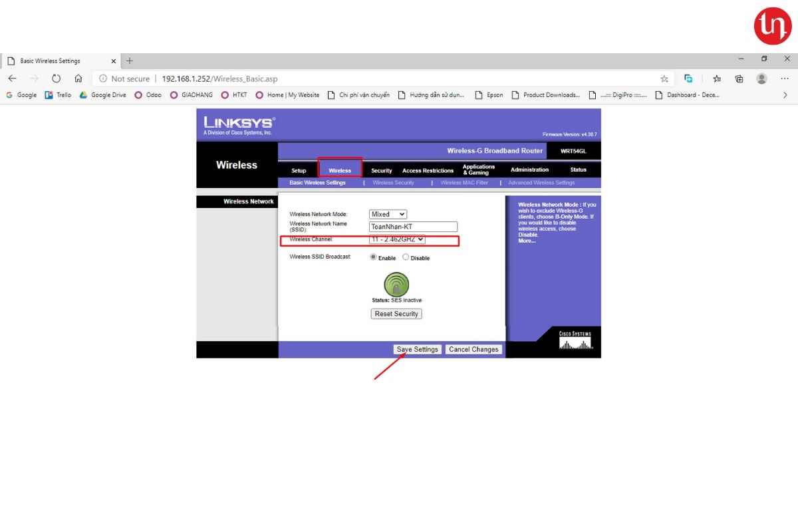The image size is (798, 532).
Task: Open the Administration tab
Action: pyautogui.click(x=530, y=170)
